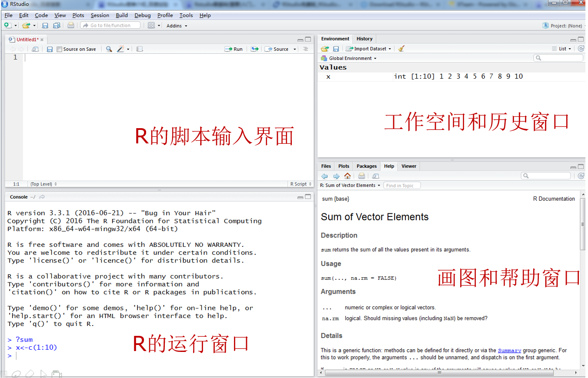Image resolution: width=588 pixels, height=378 pixels.
Task: Compile report notebook icon in editor
Action: [x=139, y=49]
